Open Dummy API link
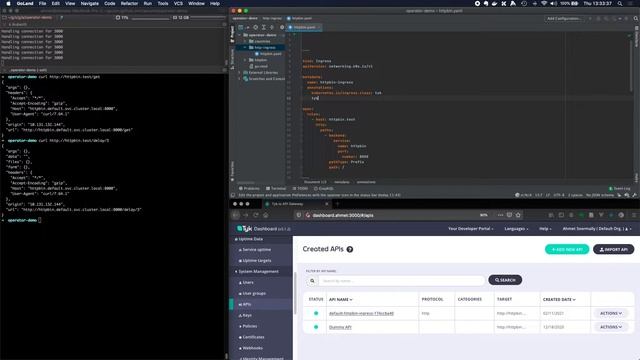 [x=340, y=327]
